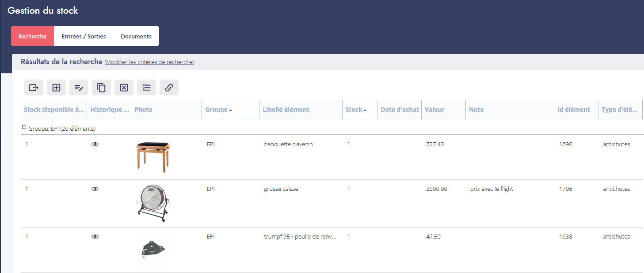Image resolution: width=644 pixels, height=273 pixels.
Task: Duplicate the element with the copy icon
Action: point(101,87)
